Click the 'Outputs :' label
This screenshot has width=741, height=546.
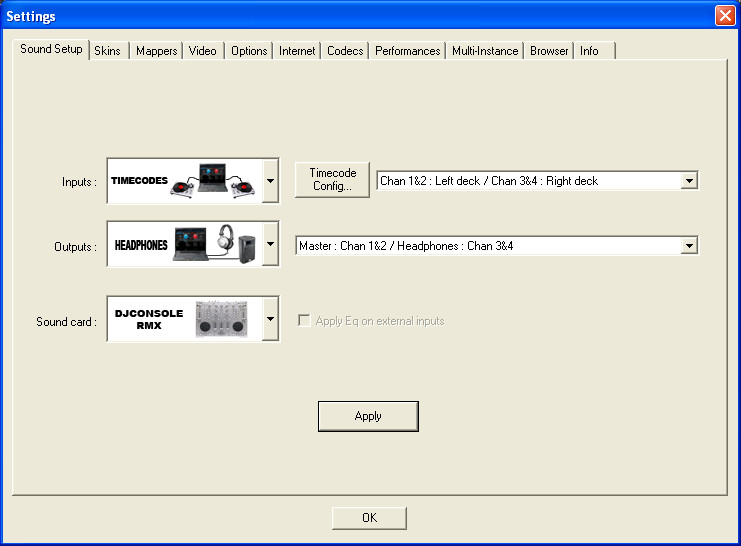point(76,247)
